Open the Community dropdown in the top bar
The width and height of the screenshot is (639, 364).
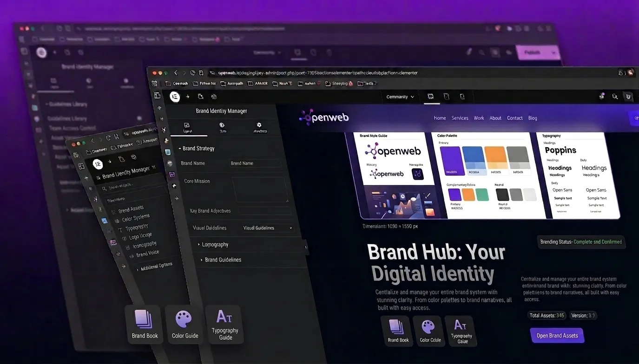(400, 97)
